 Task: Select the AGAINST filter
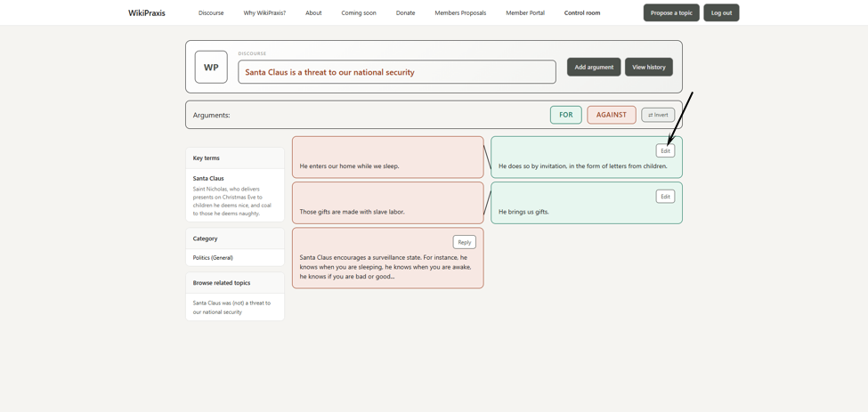click(x=611, y=115)
